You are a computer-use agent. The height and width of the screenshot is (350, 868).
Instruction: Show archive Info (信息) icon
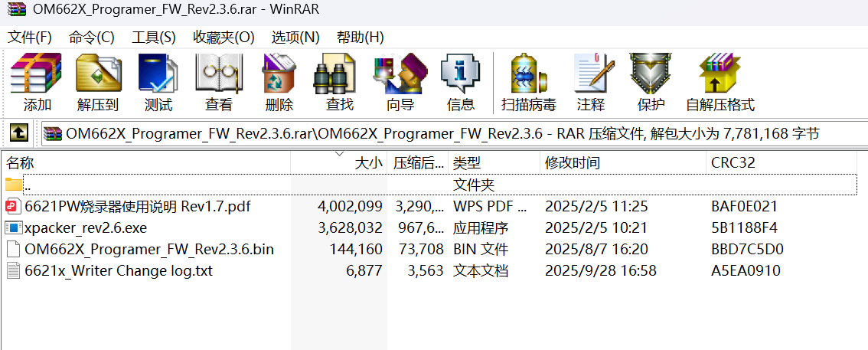point(460,82)
